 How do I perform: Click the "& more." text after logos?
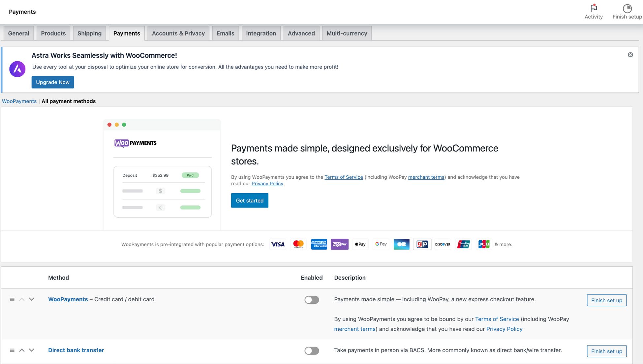click(503, 244)
